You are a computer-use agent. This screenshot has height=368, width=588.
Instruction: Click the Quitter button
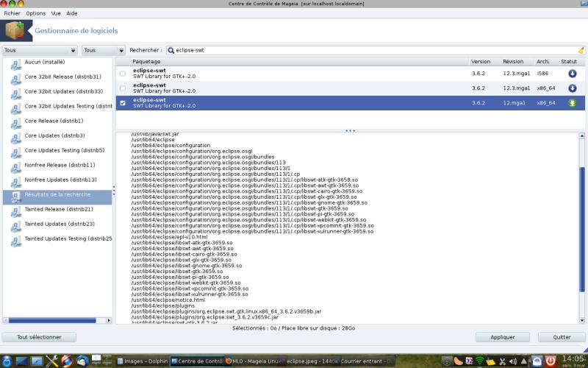click(562, 337)
